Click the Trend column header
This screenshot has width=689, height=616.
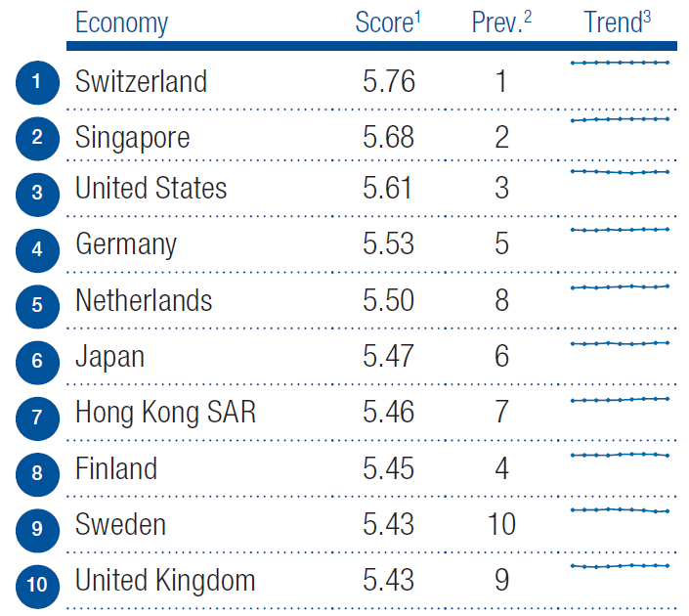coord(618,23)
